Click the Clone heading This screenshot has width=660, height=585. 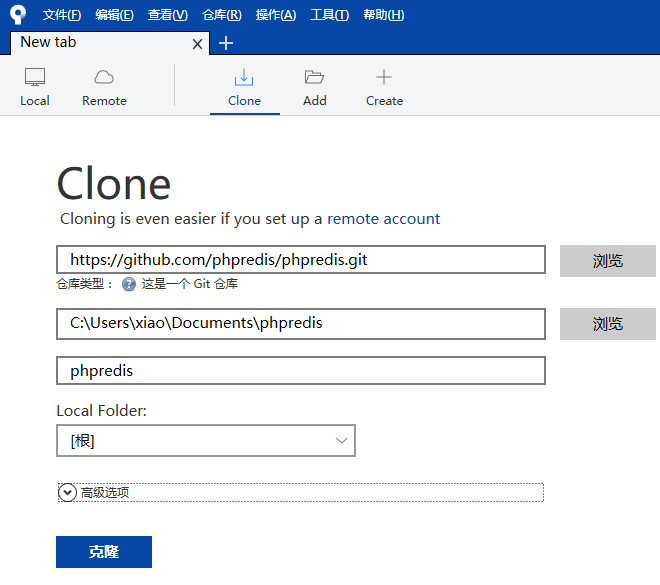pos(114,183)
